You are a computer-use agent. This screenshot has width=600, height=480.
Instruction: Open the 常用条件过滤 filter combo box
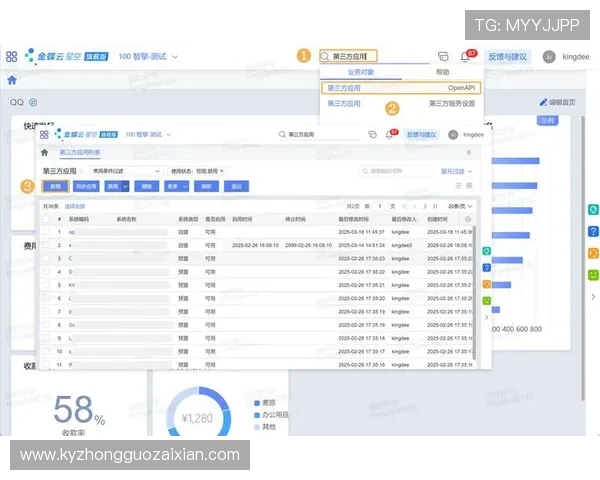126,171
